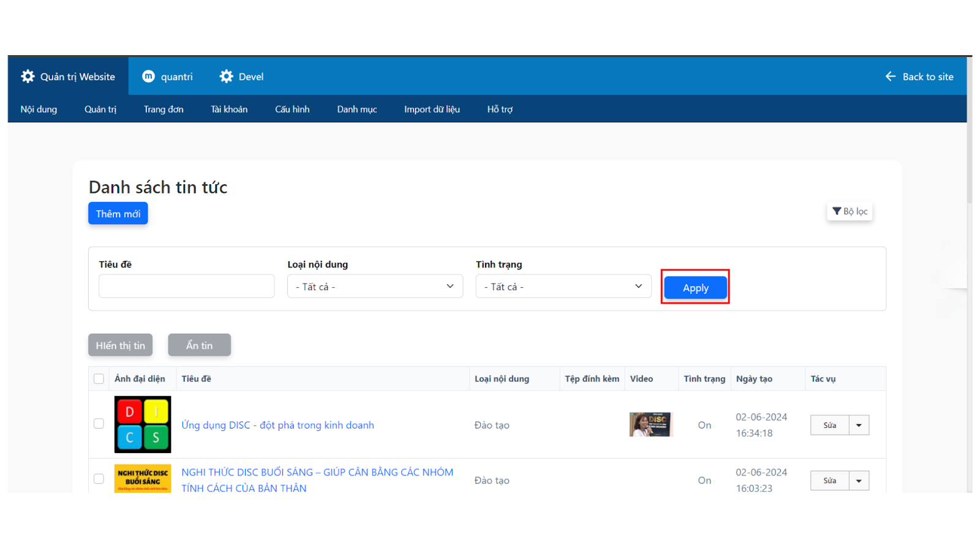Click the Back to site arrow
This screenshot has height=551, width=980.
891,77
